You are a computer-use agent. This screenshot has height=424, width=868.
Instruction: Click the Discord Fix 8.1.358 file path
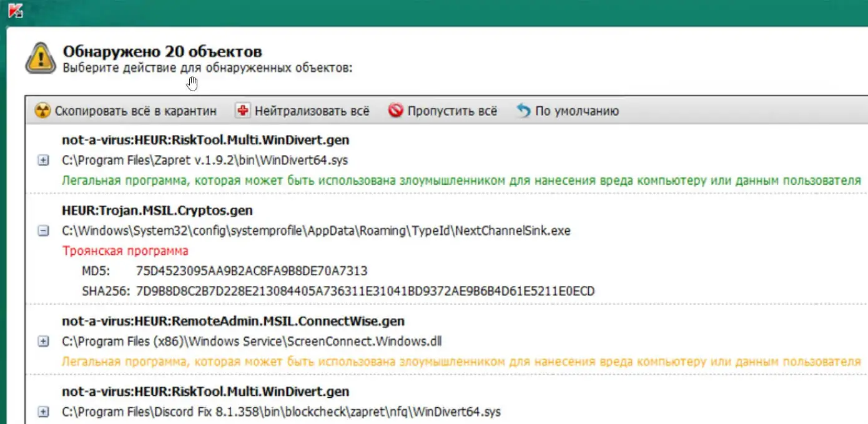282,412
